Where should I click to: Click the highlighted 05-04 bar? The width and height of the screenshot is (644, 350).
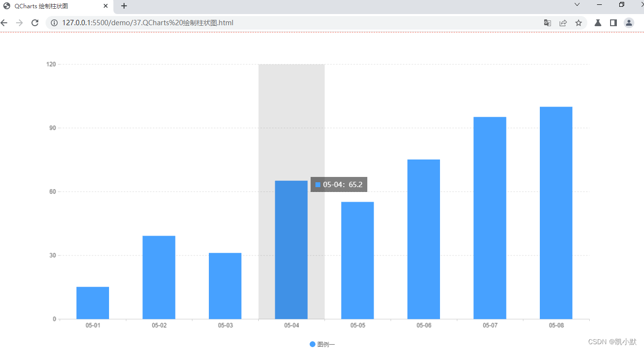(291, 250)
